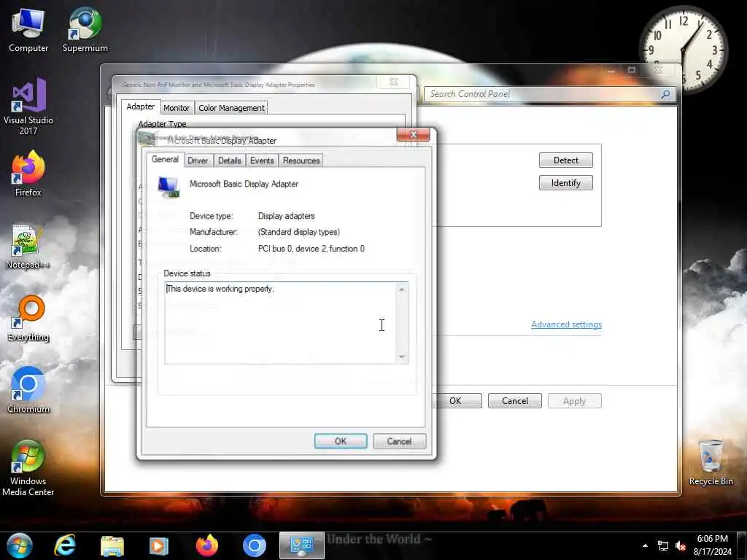Switch to the Resources tab
The width and height of the screenshot is (747, 560).
click(x=301, y=160)
